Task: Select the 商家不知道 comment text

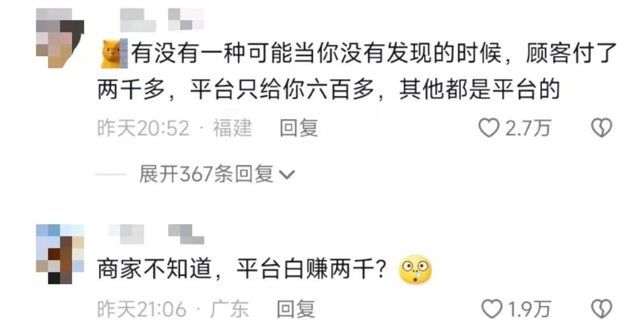Action: pyautogui.click(x=241, y=269)
